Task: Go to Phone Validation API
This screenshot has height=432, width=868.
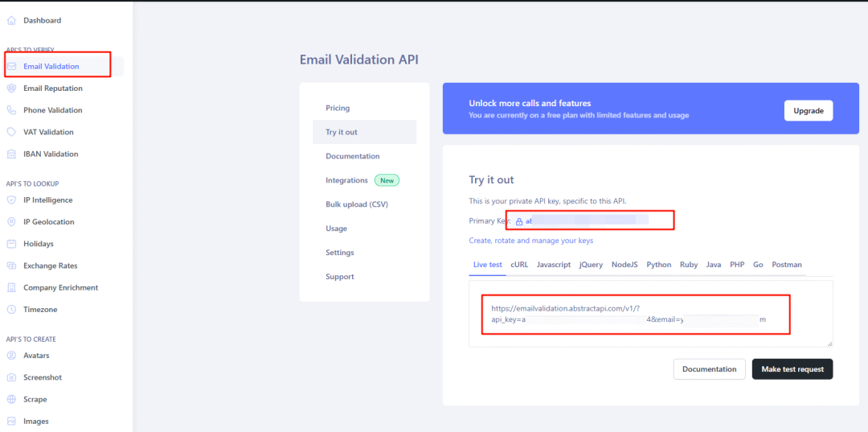Action: tap(52, 110)
